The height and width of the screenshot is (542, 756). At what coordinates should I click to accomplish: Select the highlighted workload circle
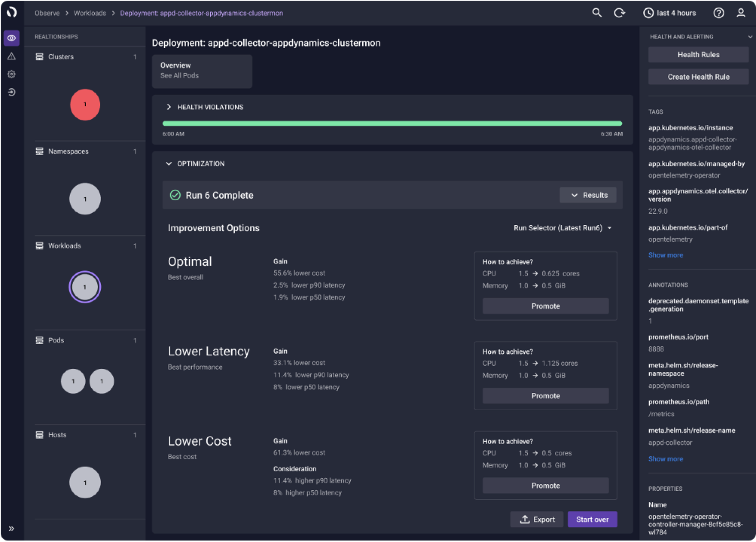point(85,287)
